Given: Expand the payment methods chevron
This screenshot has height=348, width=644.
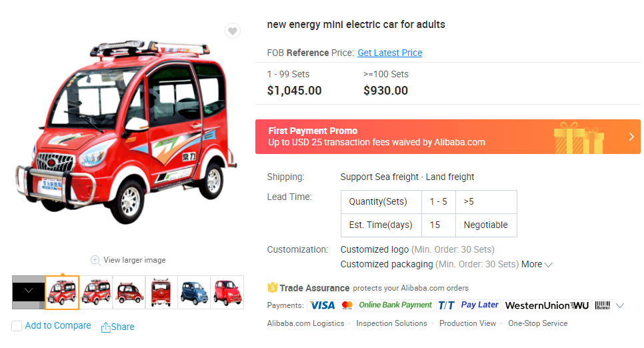Looking at the screenshot, I should [620, 305].
